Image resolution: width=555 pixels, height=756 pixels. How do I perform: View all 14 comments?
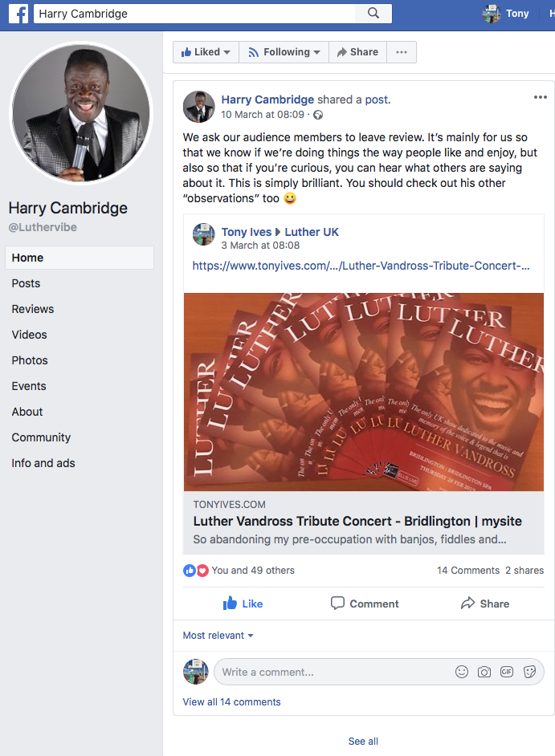pyautogui.click(x=232, y=702)
